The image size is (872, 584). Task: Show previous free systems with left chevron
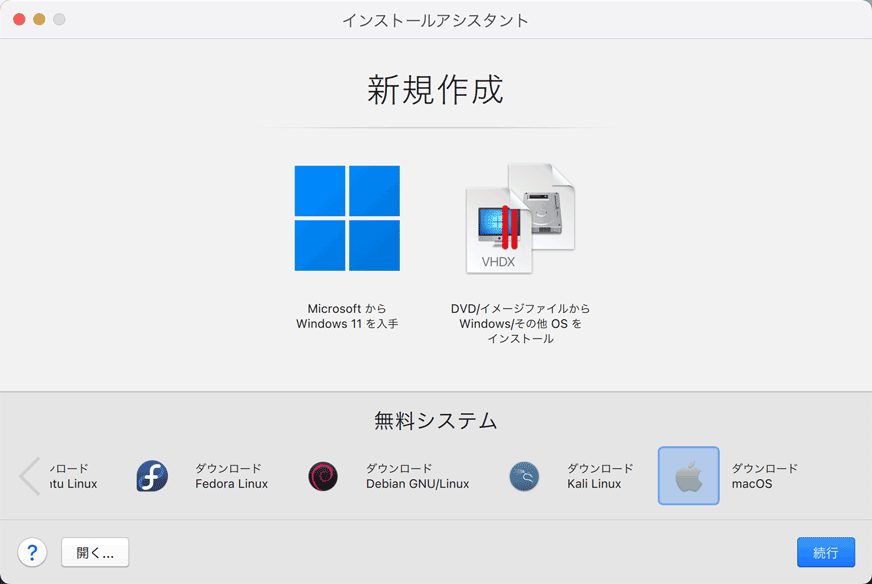tap(30, 476)
